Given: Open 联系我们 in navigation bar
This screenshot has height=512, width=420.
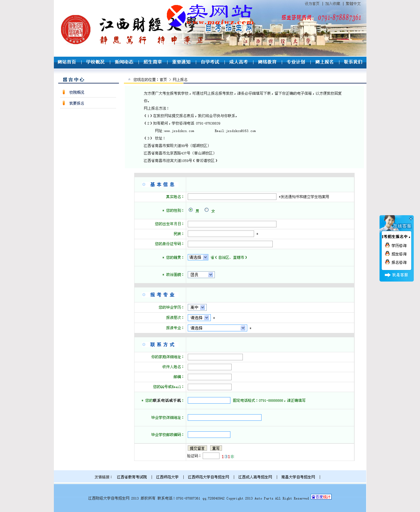Looking at the screenshot, I should click(x=353, y=62).
